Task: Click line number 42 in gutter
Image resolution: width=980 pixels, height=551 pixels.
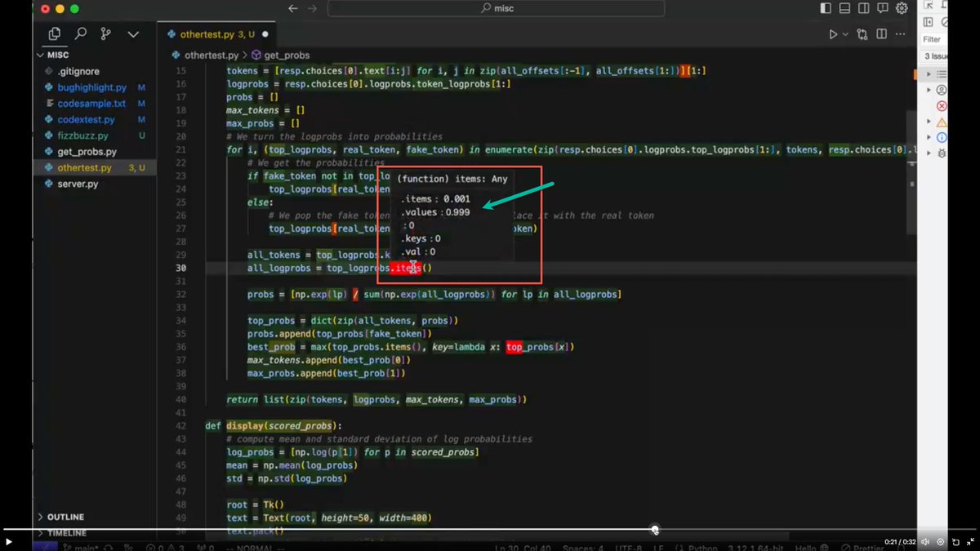Action: pos(180,426)
